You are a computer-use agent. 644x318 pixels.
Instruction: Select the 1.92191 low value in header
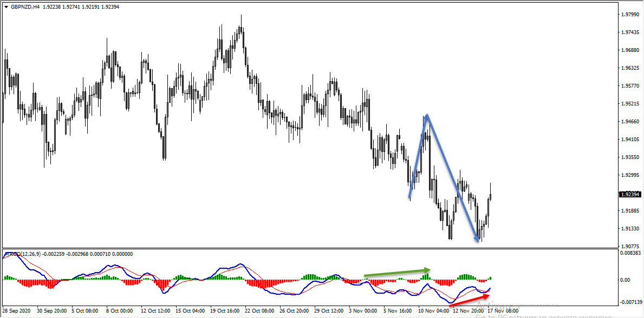click(91, 7)
